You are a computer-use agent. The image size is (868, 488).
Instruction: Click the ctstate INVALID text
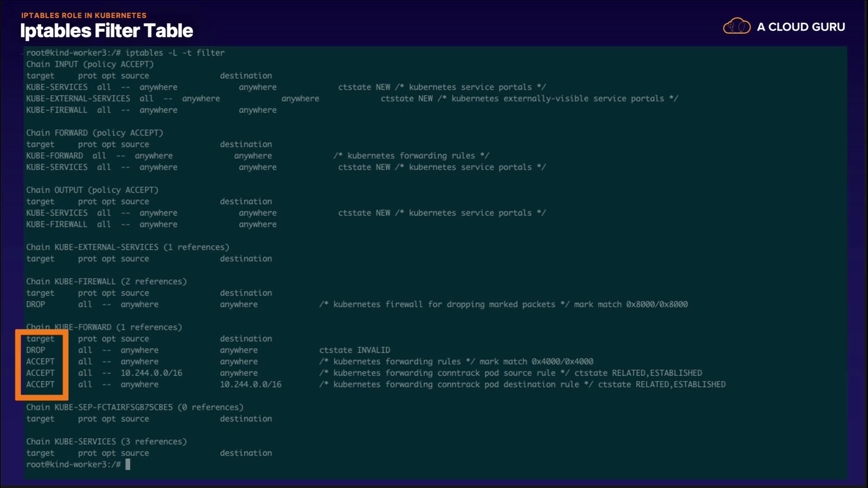coord(354,350)
